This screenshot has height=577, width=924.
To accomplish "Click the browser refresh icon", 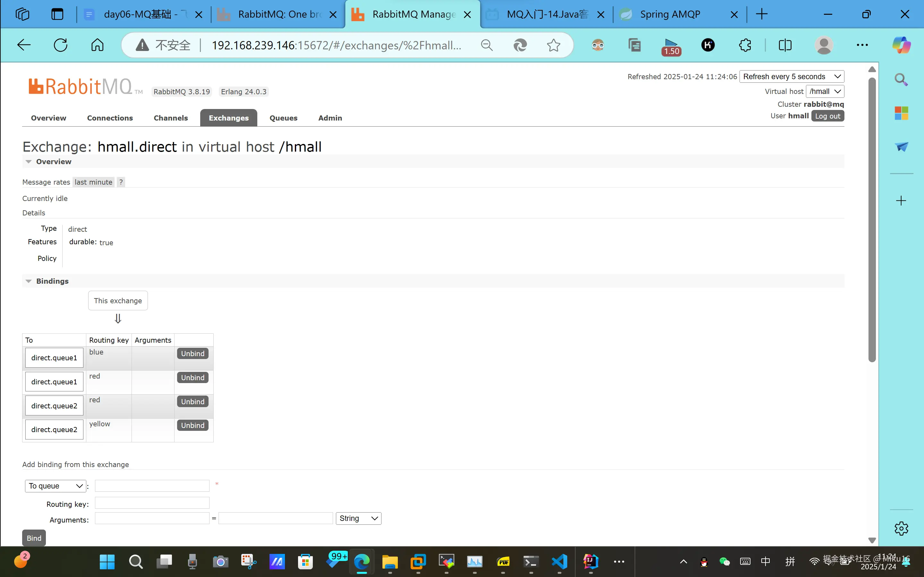I will click(60, 45).
